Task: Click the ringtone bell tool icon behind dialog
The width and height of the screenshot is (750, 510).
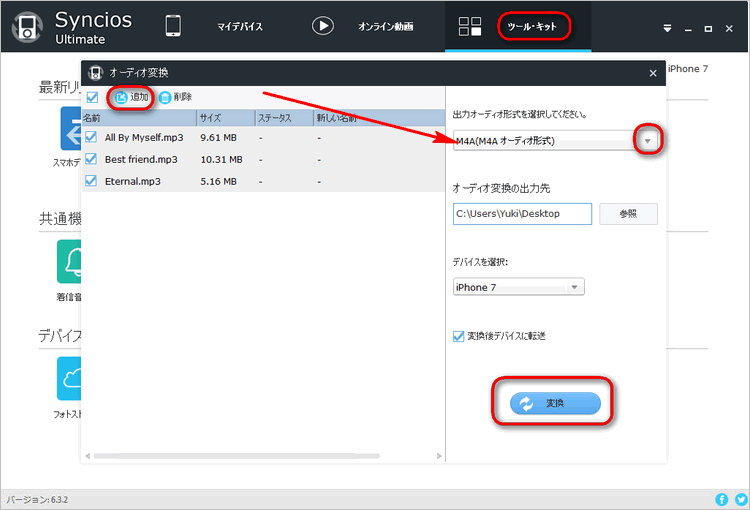Action: point(69,261)
